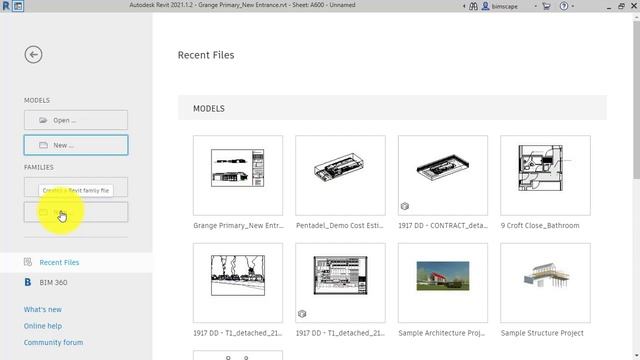Click the help question mark icon
Viewport: 640px width, 360px height.
pos(564,6)
